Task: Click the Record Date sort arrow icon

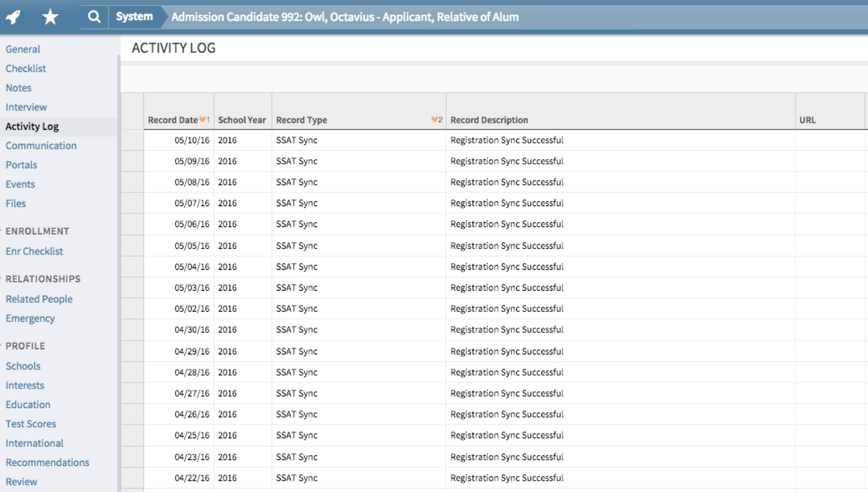Action: point(203,119)
